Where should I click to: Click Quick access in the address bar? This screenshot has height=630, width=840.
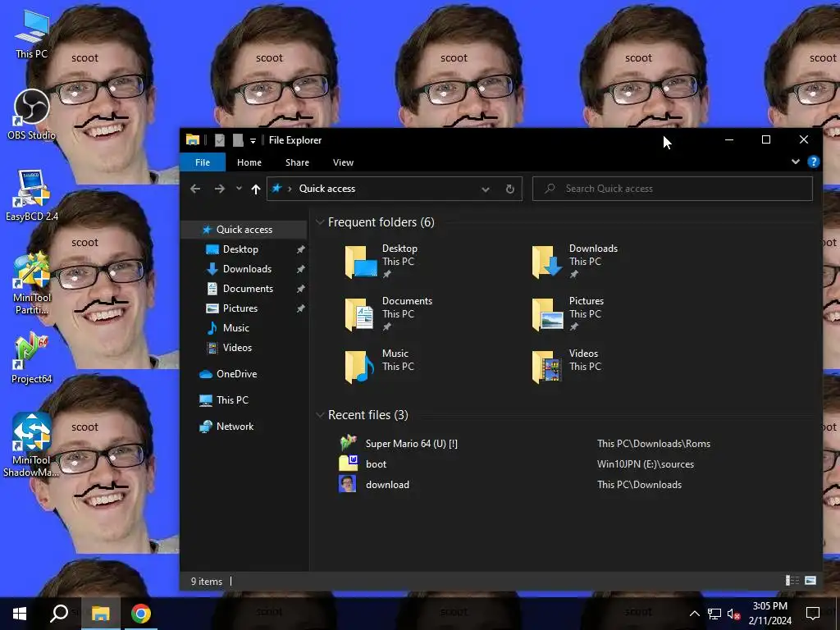point(326,189)
